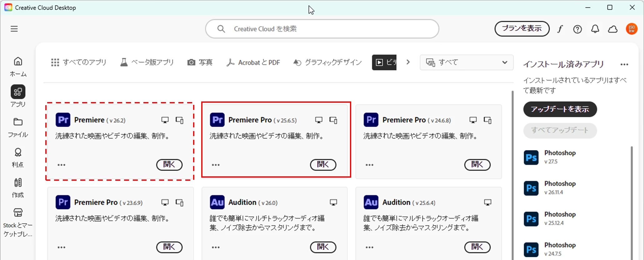Click desktop icon on Premiere Pro v24.6.8

[473, 120]
